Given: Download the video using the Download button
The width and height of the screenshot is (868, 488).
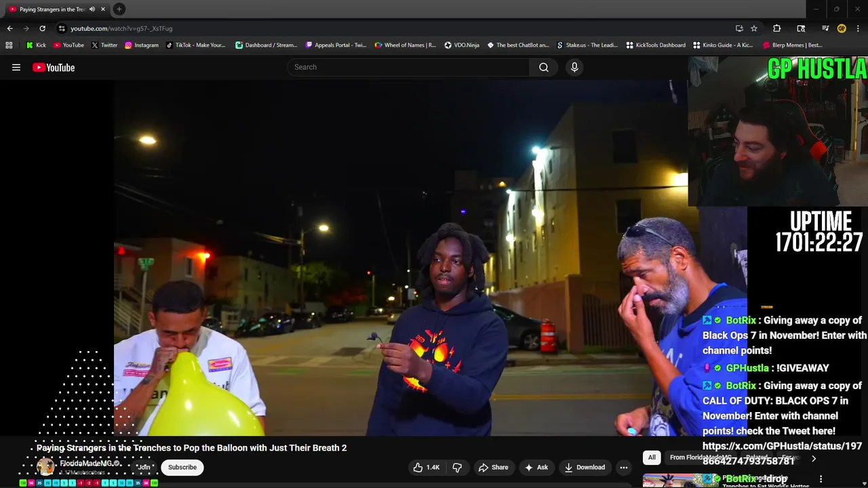Looking at the screenshot, I should tap(585, 467).
